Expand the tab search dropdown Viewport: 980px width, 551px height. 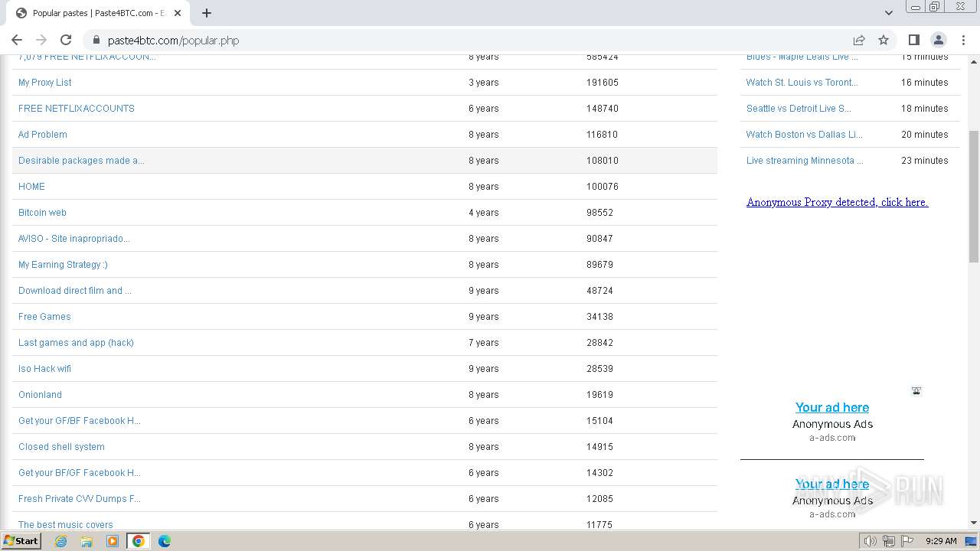[888, 13]
